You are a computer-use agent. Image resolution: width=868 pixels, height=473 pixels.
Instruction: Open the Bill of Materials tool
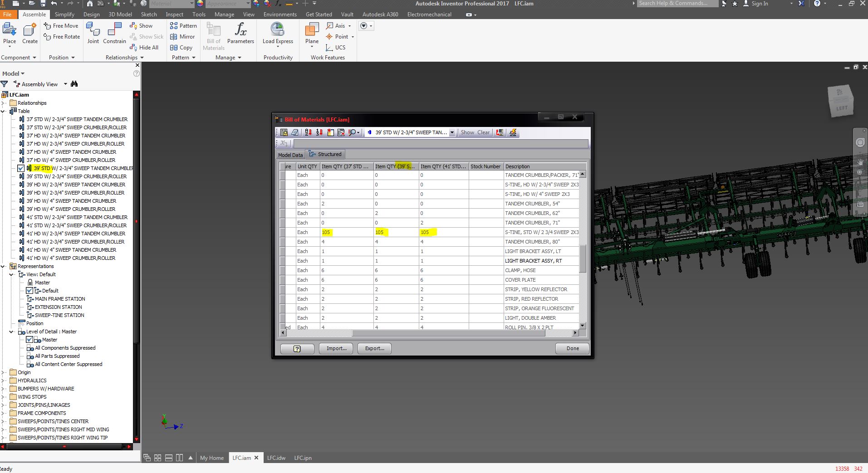pyautogui.click(x=213, y=34)
